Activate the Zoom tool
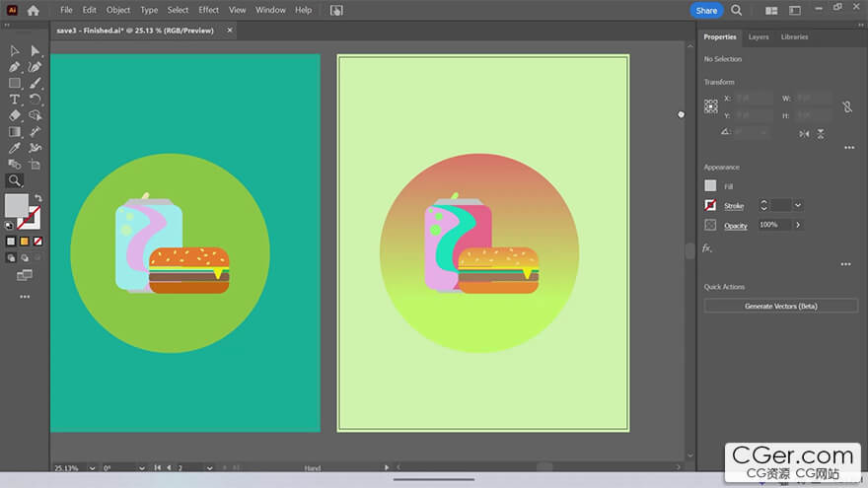The height and width of the screenshot is (488, 868). coord(15,180)
